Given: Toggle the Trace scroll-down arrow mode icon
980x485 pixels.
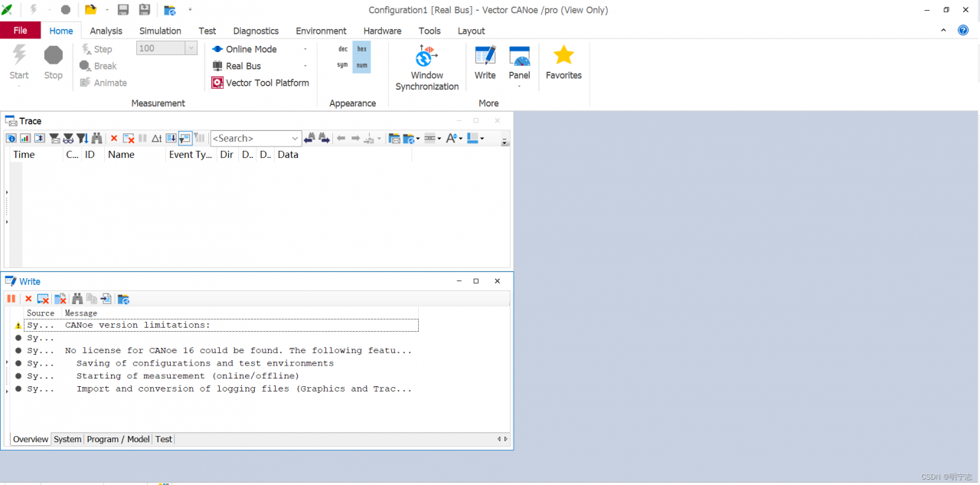Looking at the screenshot, I should pyautogui.click(x=171, y=139).
